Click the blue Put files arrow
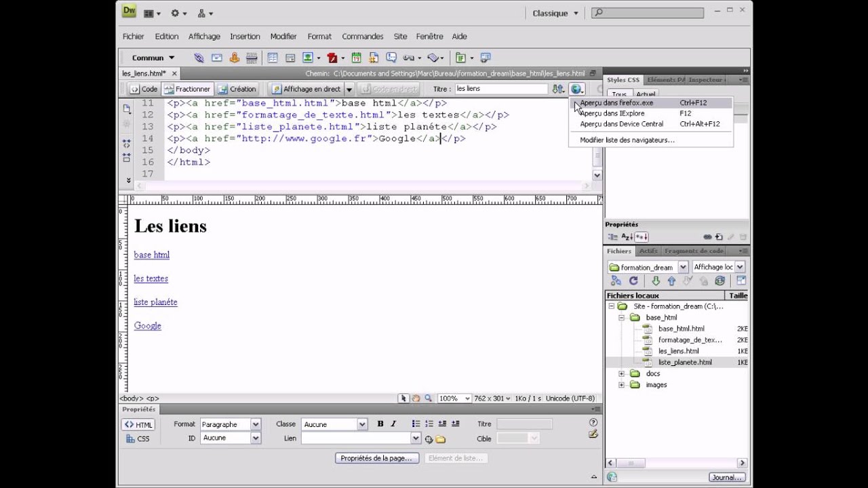Screen dimensions: 868x488 (671, 281)
